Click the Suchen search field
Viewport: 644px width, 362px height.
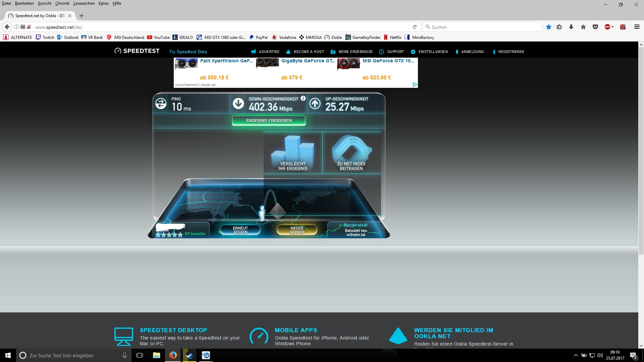click(x=483, y=27)
